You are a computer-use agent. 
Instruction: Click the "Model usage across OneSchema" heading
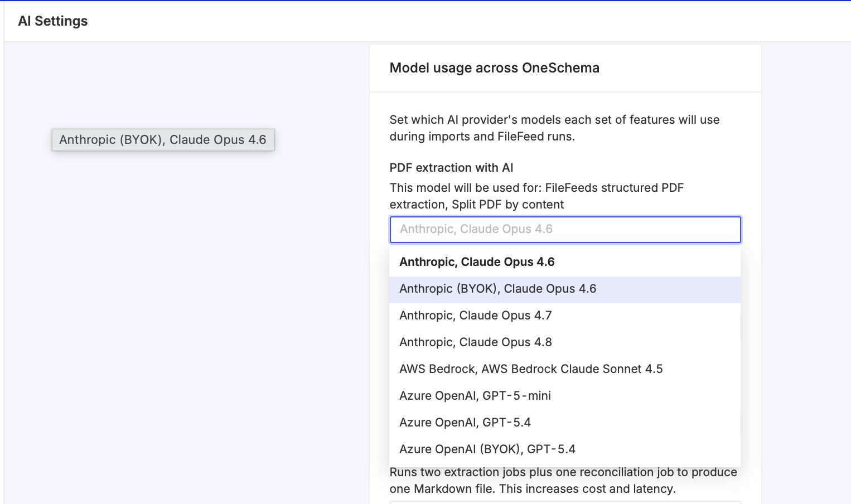[494, 68]
